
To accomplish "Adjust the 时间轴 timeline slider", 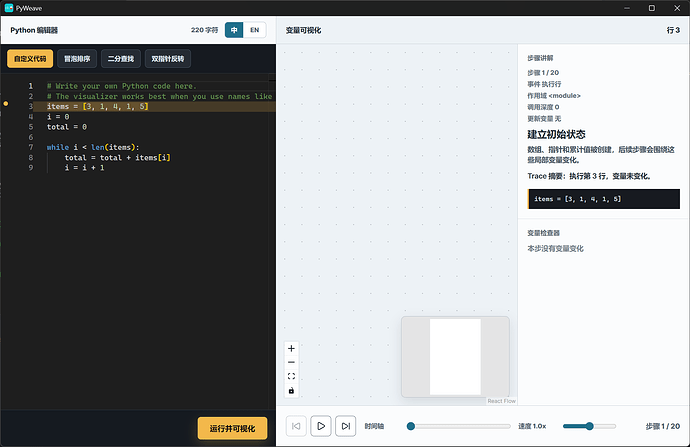I will pos(458,426).
